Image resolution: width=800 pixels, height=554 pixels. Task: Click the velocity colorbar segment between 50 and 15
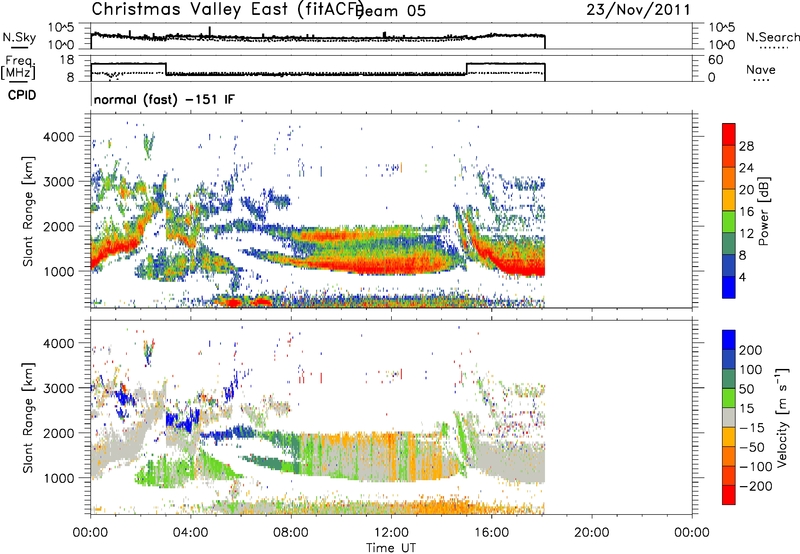tap(729, 398)
